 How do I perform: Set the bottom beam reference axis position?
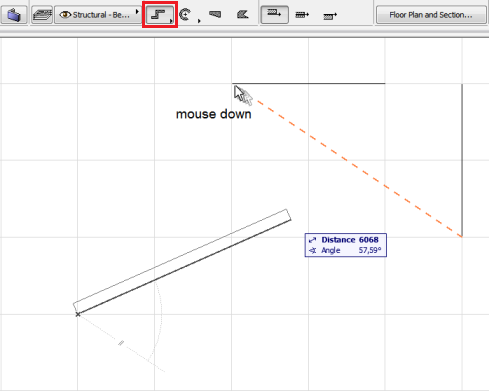pyautogui.click(x=330, y=15)
